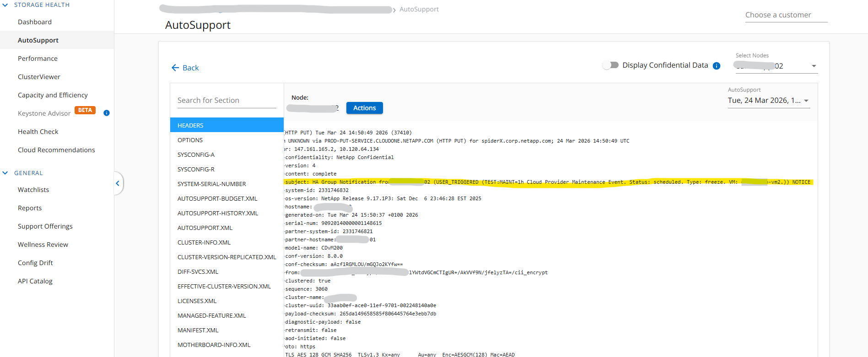
Task: Click the Actions button
Action: tap(364, 108)
